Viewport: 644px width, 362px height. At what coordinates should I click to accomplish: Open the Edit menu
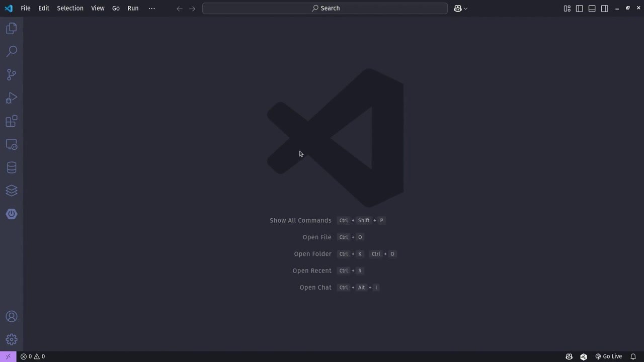click(x=44, y=8)
